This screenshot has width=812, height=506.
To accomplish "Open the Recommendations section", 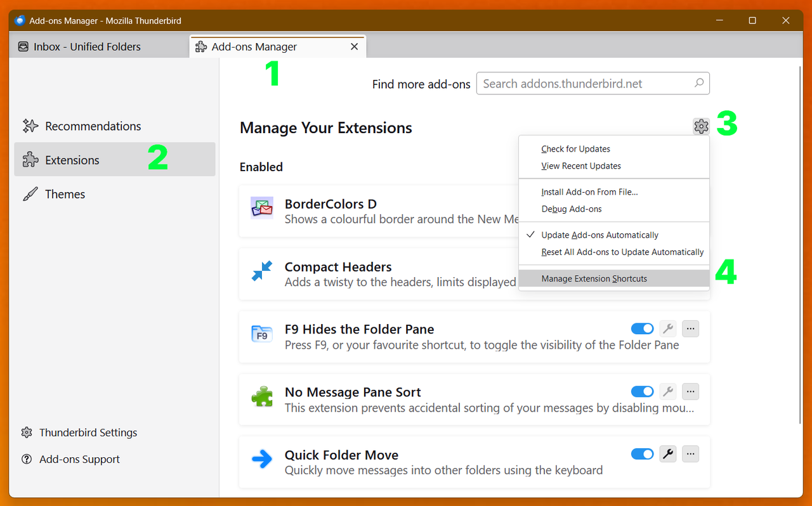I will tap(115, 126).
